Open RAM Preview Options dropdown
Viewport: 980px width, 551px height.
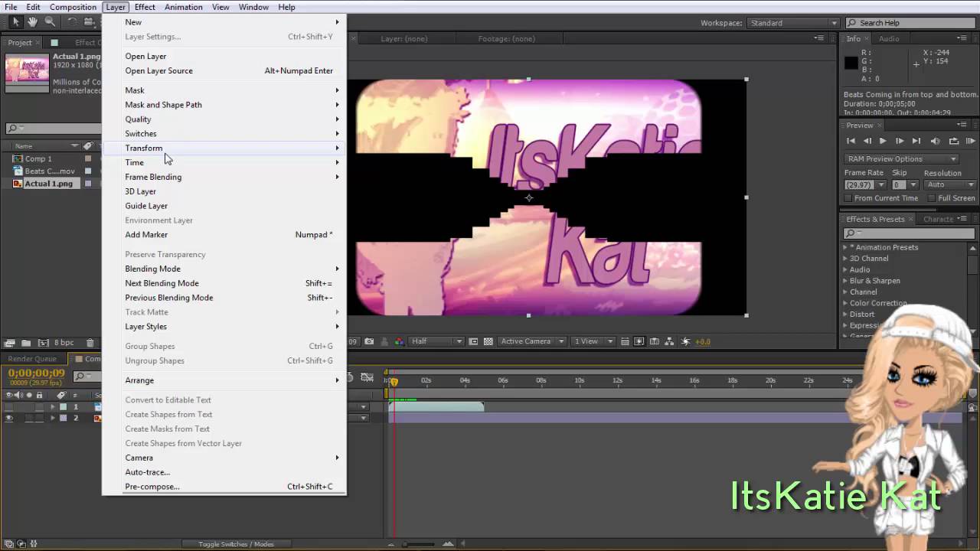tap(902, 159)
